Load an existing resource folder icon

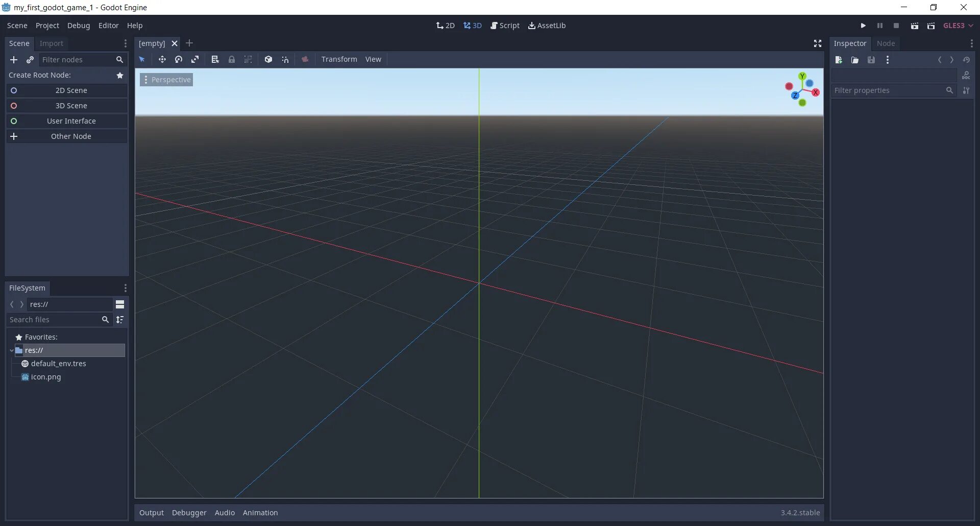pos(855,60)
